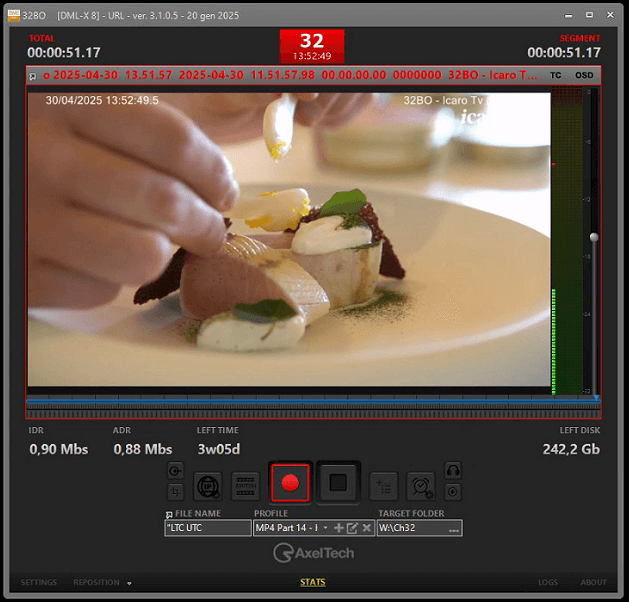
Task: Open the IP stream source icon
Action: 207,484
